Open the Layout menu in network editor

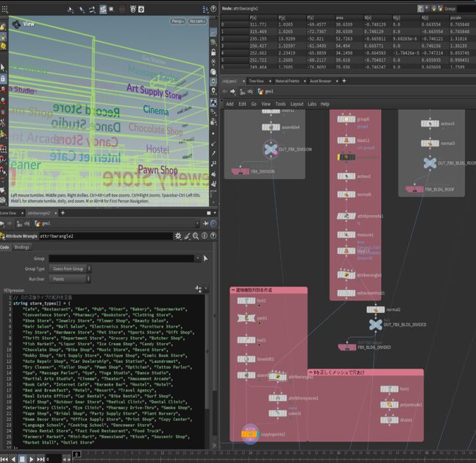[297, 105]
